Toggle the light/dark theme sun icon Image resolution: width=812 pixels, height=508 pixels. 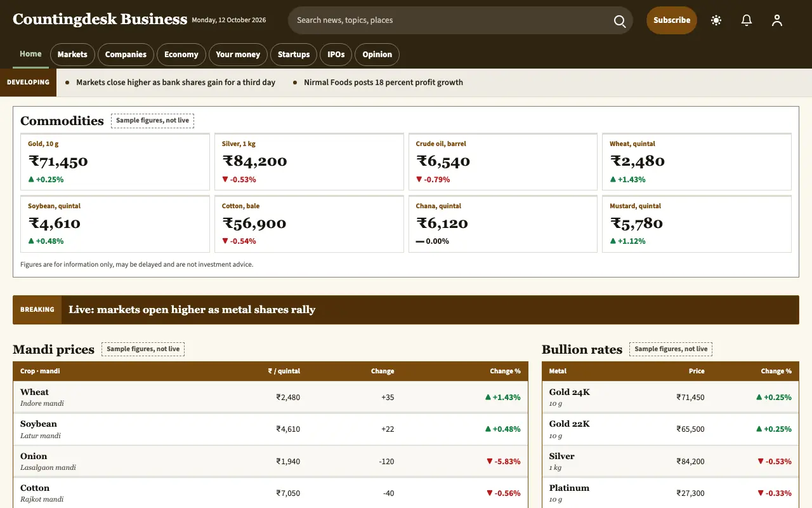pyautogui.click(x=716, y=20)
